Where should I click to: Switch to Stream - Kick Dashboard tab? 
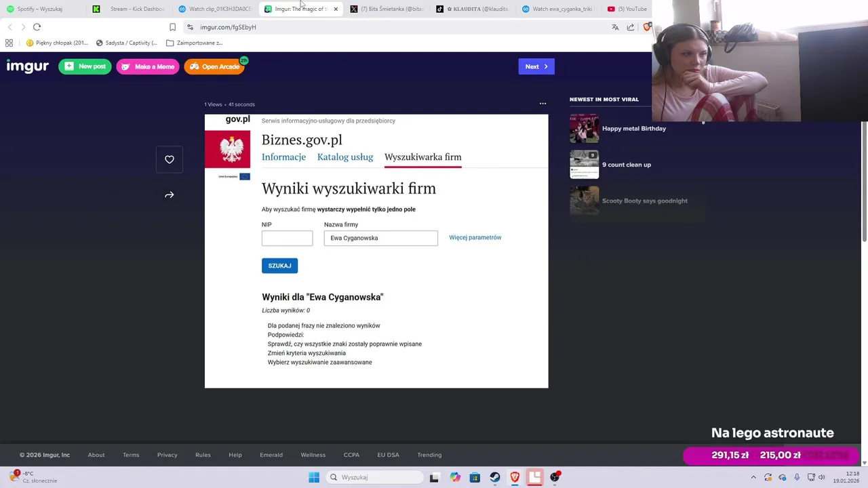coord(129,9)
